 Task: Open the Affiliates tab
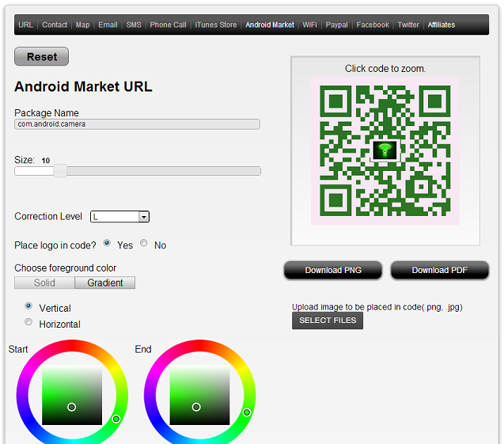[441, 25]
